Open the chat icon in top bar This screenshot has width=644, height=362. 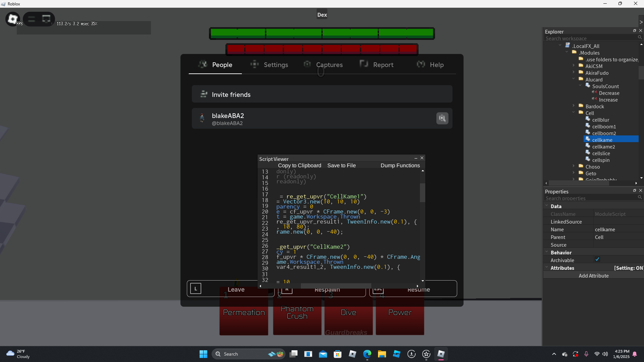coord(46,19)
